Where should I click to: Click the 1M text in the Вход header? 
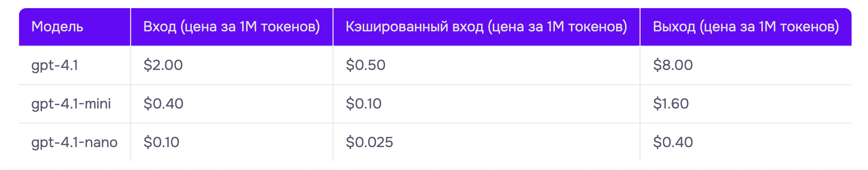coord(248,27)
